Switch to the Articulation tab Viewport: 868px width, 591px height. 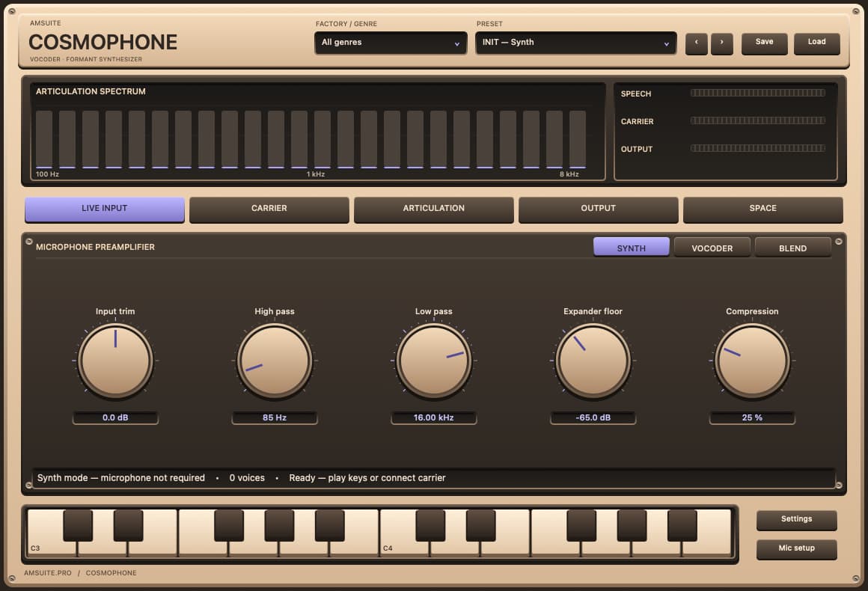[433, 209]
